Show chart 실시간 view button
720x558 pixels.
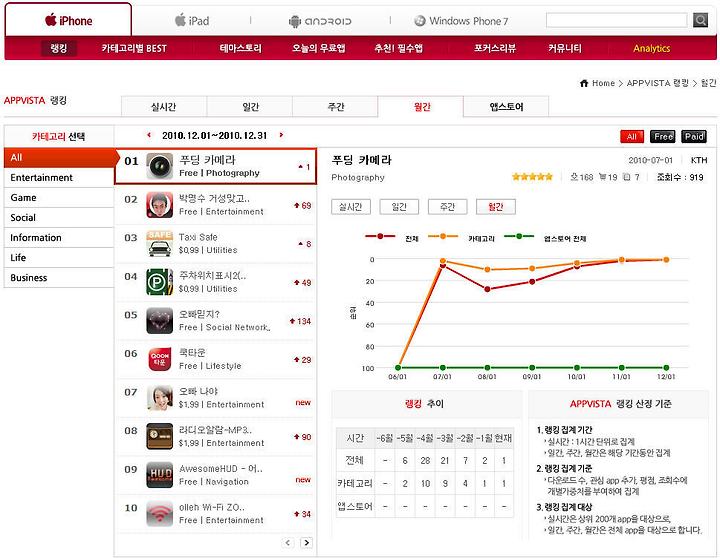(351, 207)
